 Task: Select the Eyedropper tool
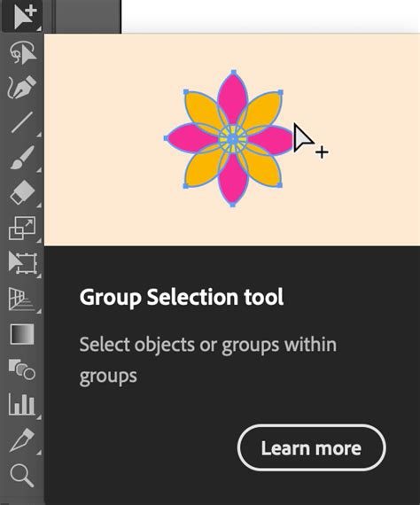point(22,440)
